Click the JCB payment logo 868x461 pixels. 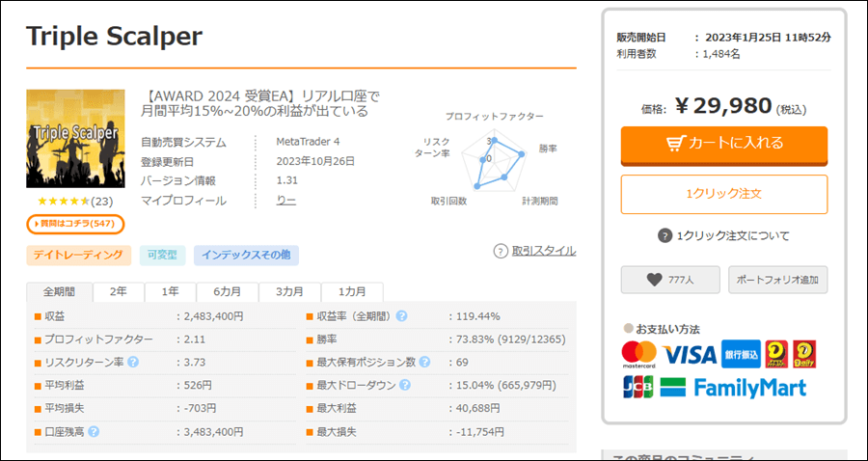638,387
